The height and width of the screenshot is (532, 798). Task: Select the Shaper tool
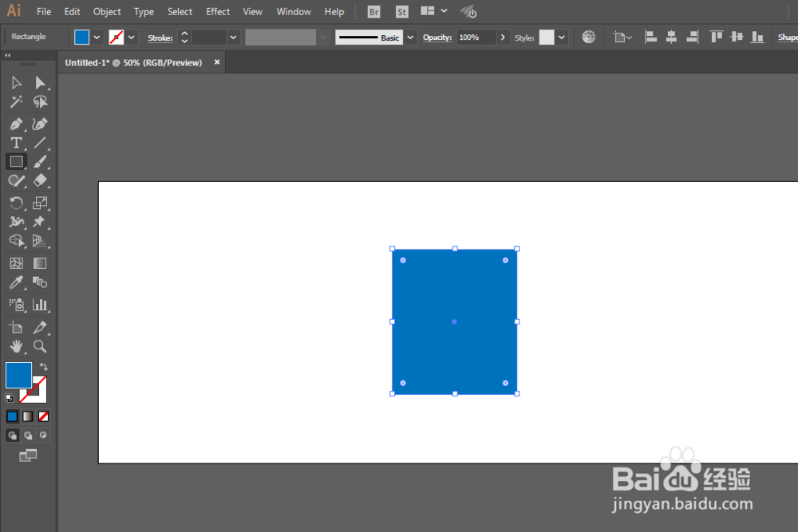(16, 180)
